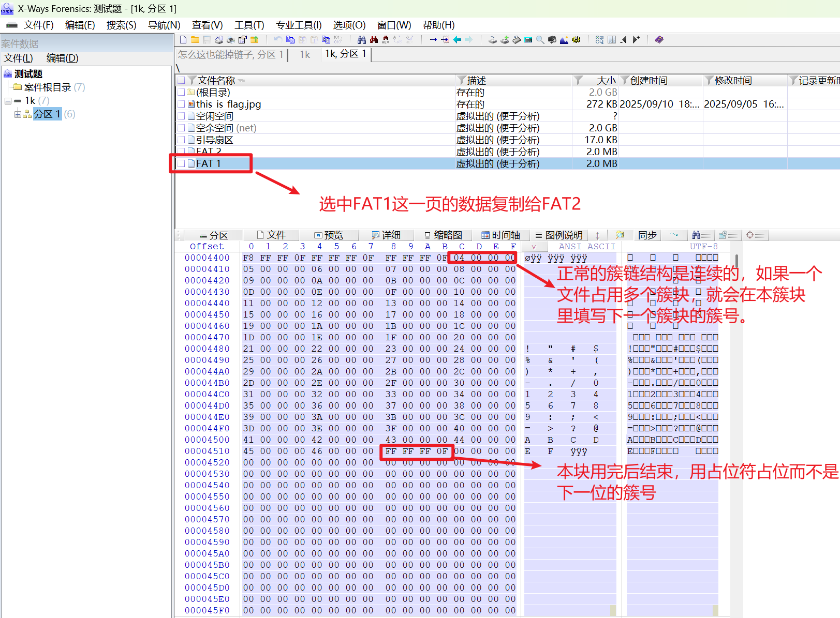Click the open folder toolbar icon
The width and height of the screenshot is (840, 618).
coord(195,40)
